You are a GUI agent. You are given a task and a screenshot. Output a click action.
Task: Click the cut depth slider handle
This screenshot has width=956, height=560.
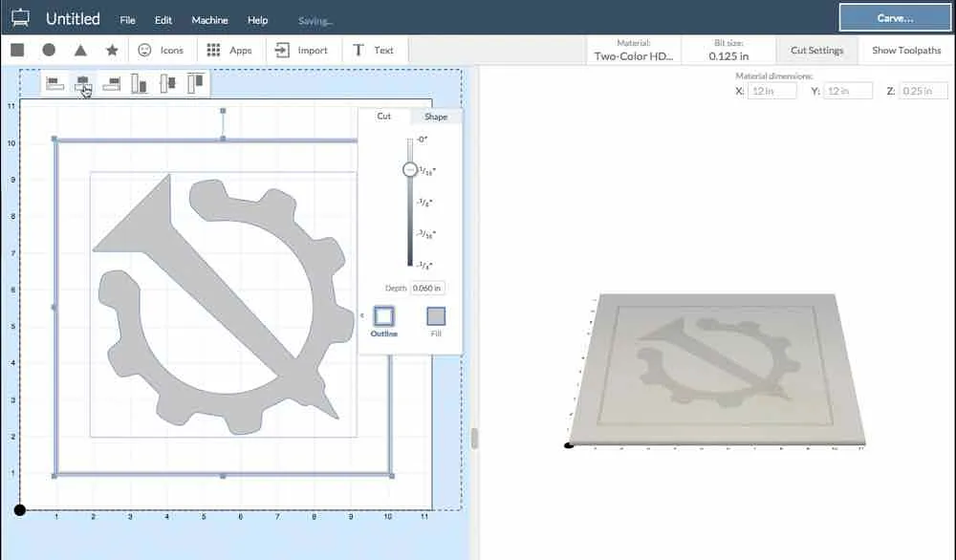tap(410, 169)
